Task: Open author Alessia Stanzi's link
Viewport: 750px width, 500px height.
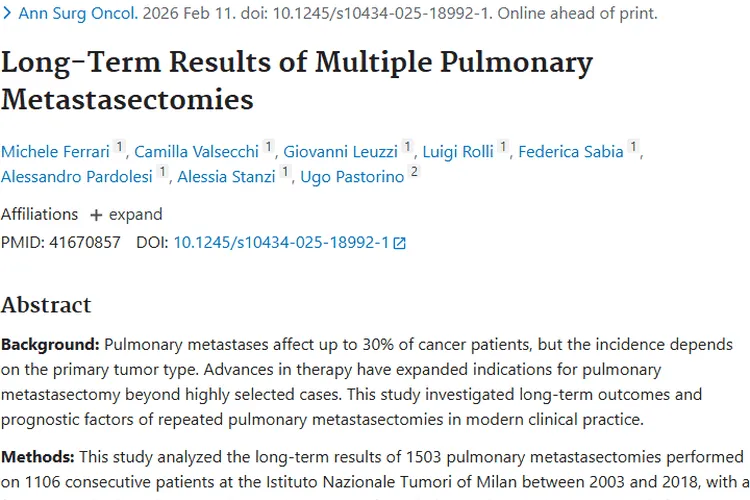Action: (x=227, y=177)
